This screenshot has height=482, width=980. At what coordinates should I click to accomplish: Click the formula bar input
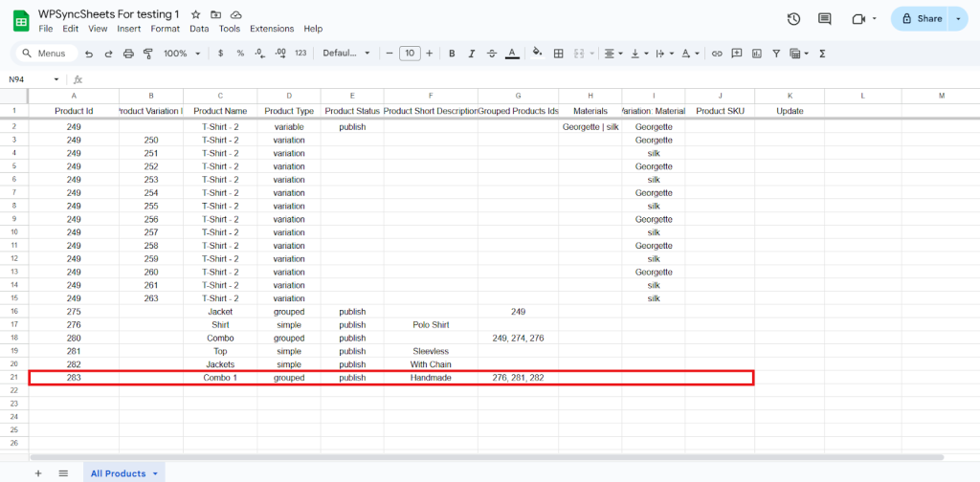[531, 80]
